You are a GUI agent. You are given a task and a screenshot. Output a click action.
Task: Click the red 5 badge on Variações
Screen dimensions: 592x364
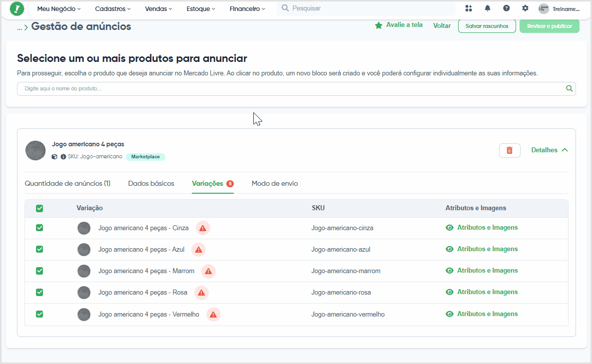[230, 184]
